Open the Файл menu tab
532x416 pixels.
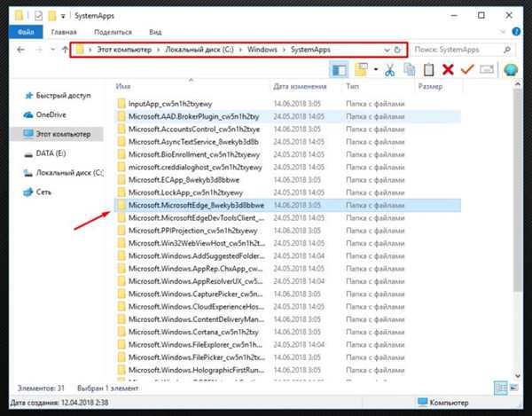(26, 32)
